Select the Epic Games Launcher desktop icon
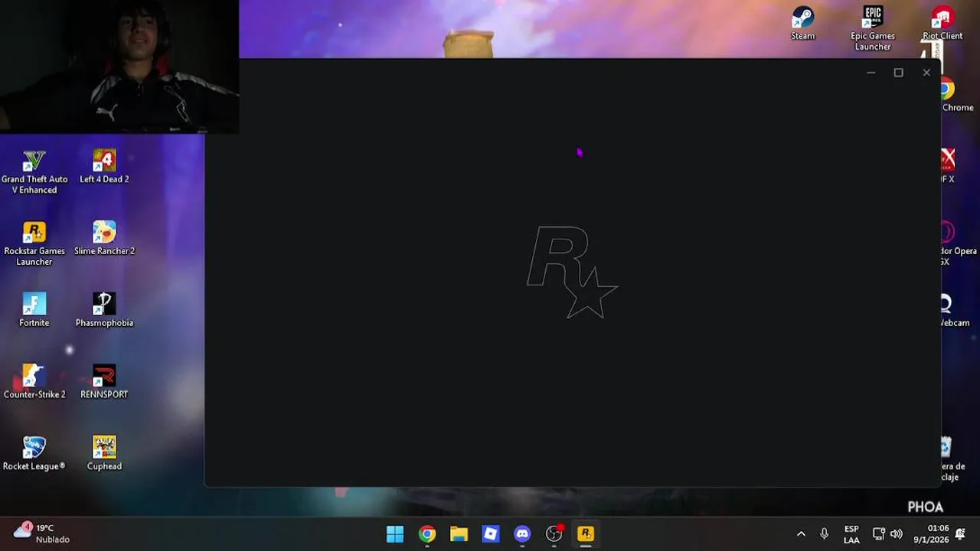The height and width of the screenshot is (551, 980). [873, 29]
